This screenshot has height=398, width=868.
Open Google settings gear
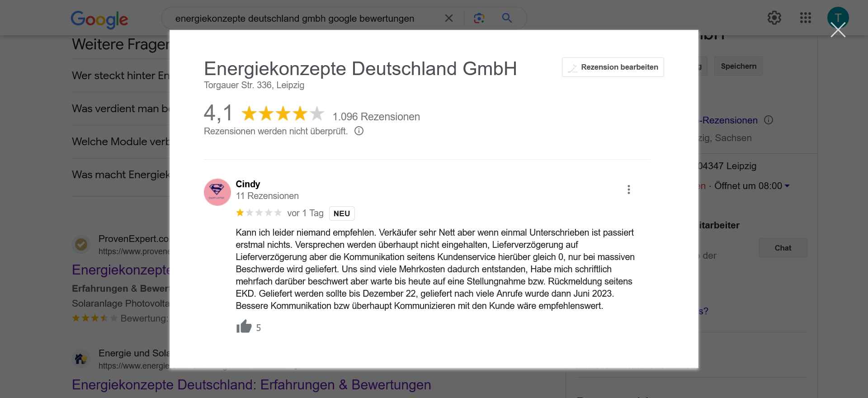tap(774, 18)
